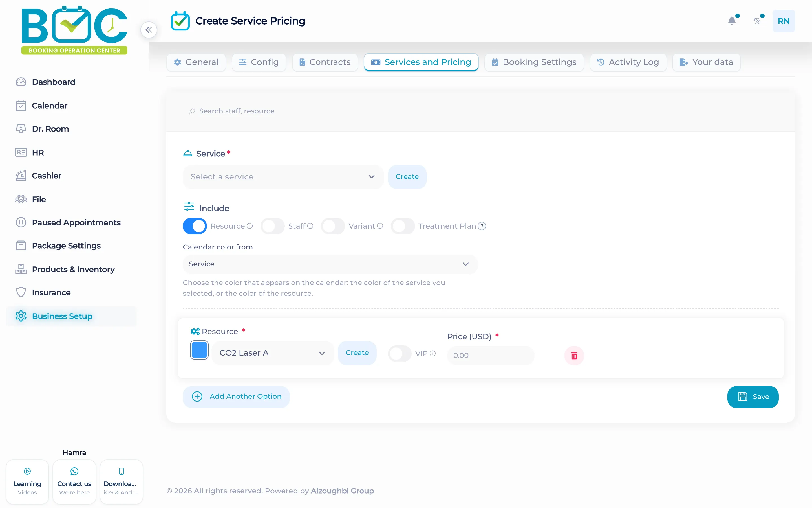Click the Variant info icon
812x508 pixels.
(x=380, y=226)
